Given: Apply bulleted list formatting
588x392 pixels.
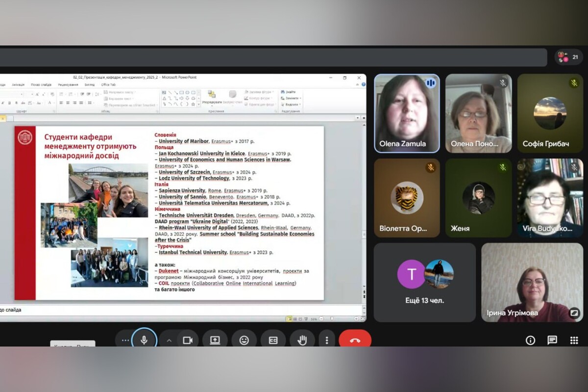Looking at the screenshot, I should 61,94.
